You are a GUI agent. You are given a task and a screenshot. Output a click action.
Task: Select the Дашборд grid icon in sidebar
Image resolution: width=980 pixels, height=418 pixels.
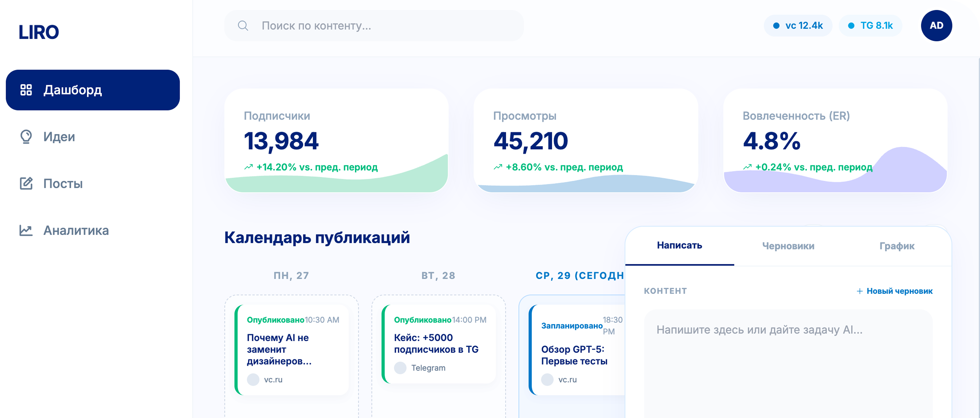point(26,90)
